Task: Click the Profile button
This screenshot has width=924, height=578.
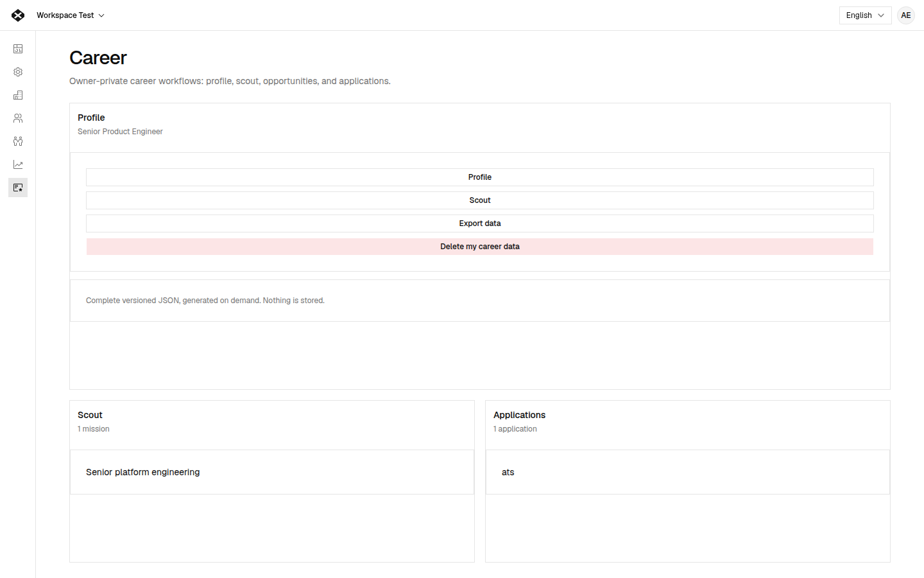Action: pyautogui.click(x=480, y=177)
